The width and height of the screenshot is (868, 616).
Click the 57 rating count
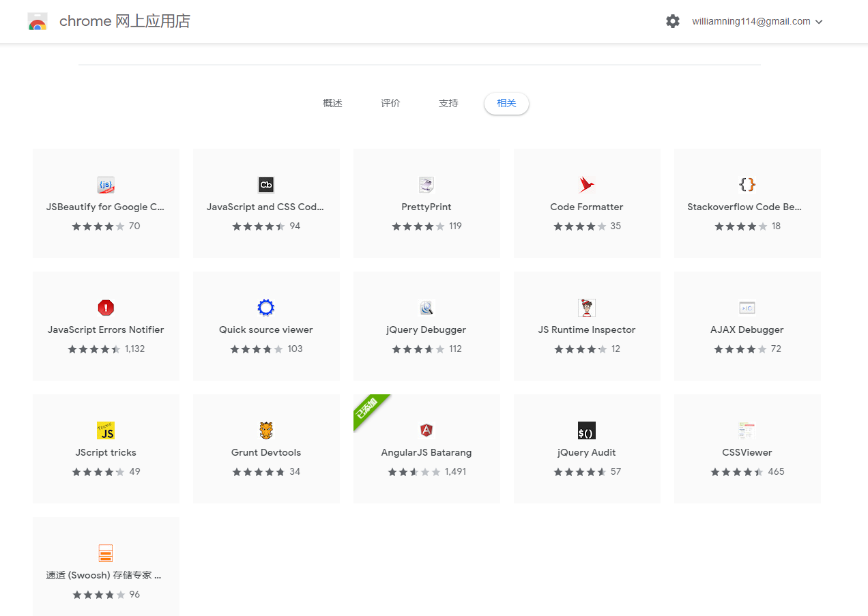616,471
